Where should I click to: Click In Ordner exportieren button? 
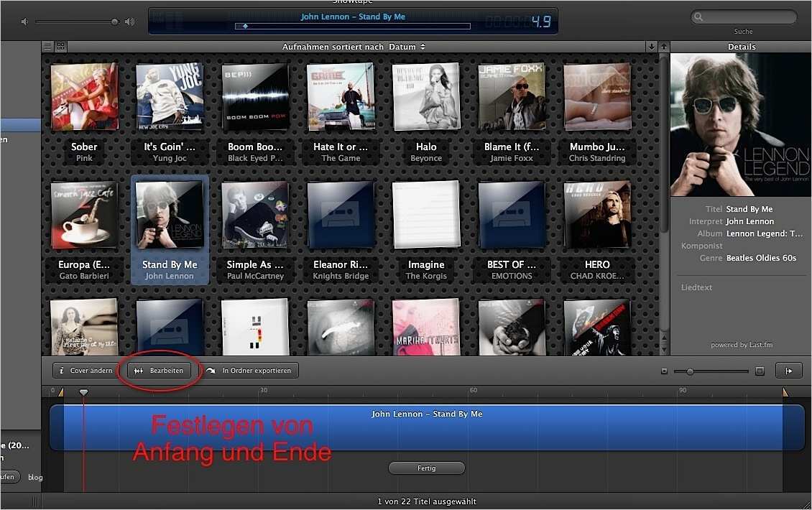(x=249, y=370)
